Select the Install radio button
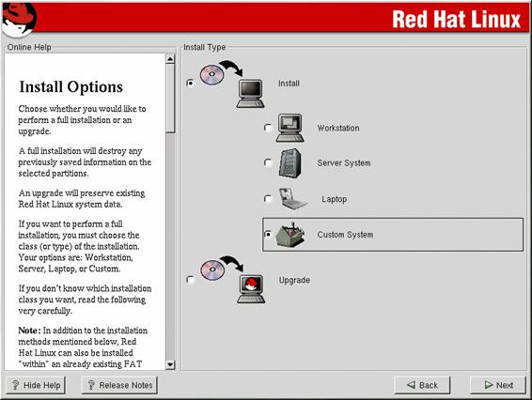Image resolution: width=532 pixels, height=400 pixels. point(191,83)
